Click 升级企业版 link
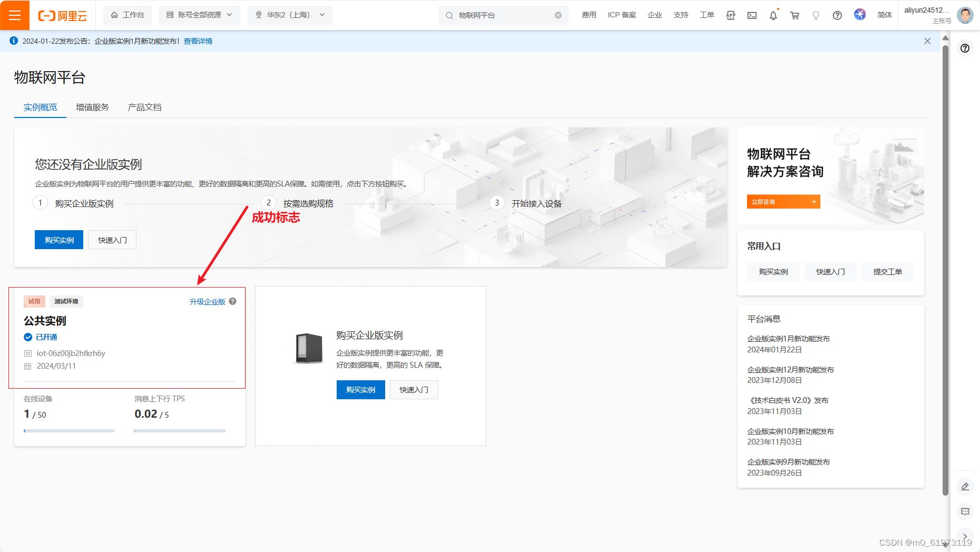 tap(207, 302)
